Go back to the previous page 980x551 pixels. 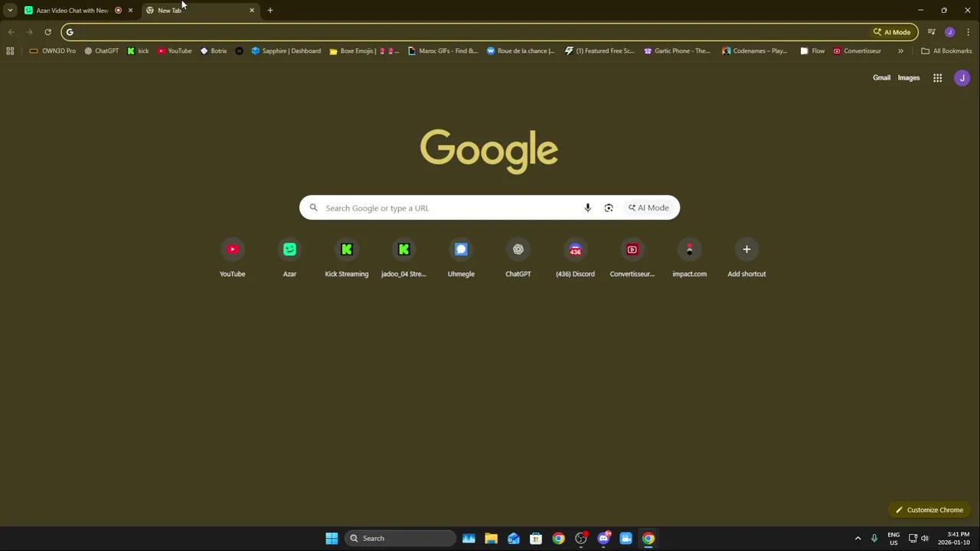click(11, 32)
